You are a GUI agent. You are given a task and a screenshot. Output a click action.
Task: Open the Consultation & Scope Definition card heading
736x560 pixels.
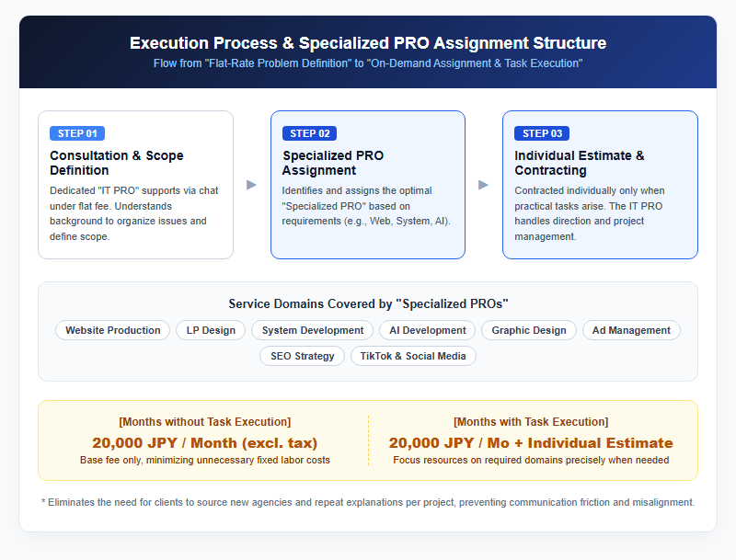[x=117, y=163]
